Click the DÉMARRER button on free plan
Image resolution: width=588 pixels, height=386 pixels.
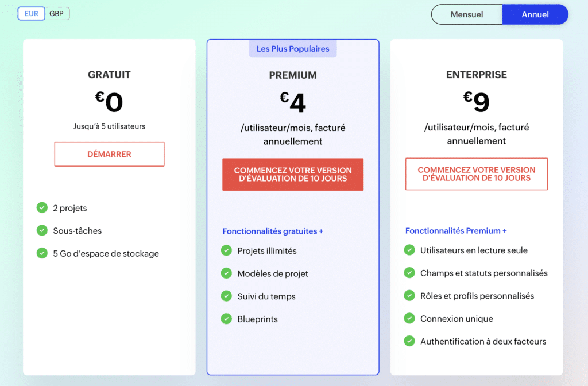click(x=109, y=154)
